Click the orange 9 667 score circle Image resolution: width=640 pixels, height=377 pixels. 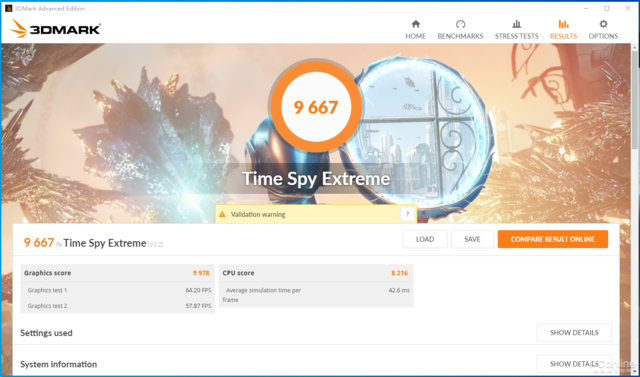pos(316,107)
